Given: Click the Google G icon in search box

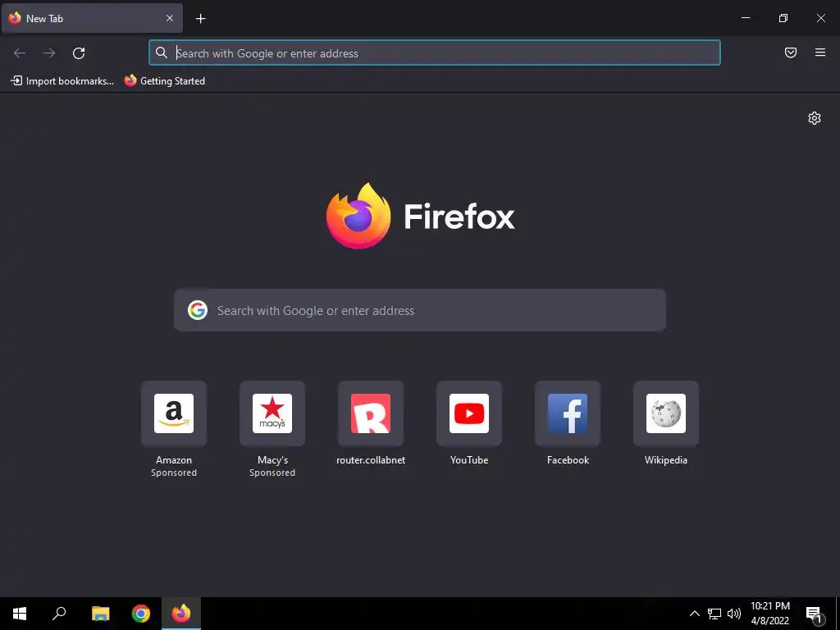Looking at the screenshot, I should [x=198, y=310].
